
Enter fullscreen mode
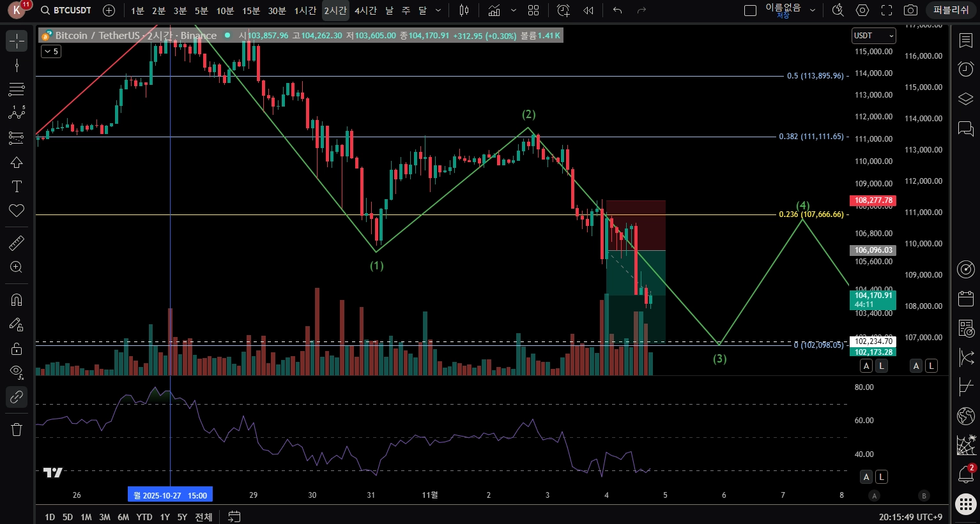pyautogui.click(x=887, y=10)
